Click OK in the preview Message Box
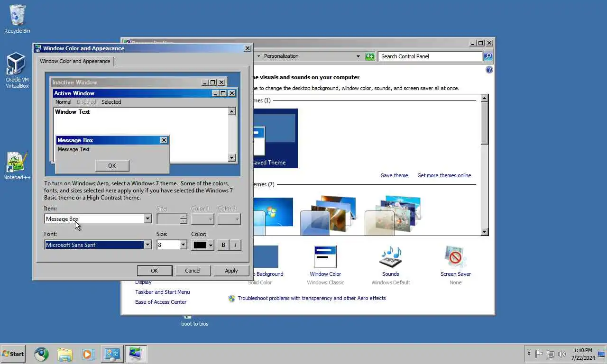 click(112, 165)
